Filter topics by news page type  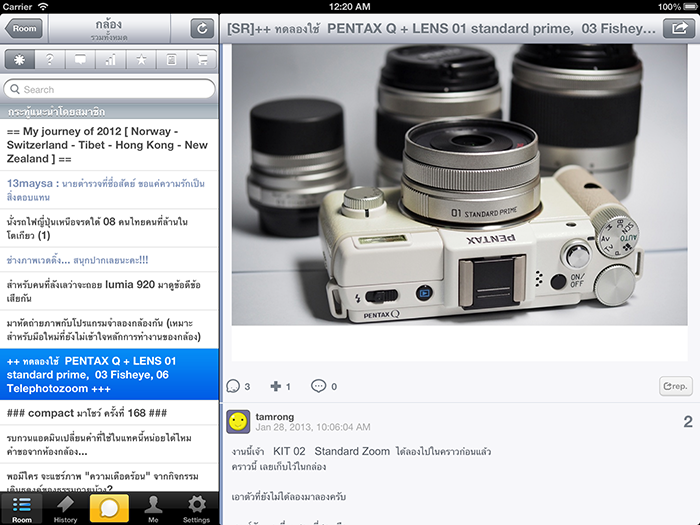(171, 59)
